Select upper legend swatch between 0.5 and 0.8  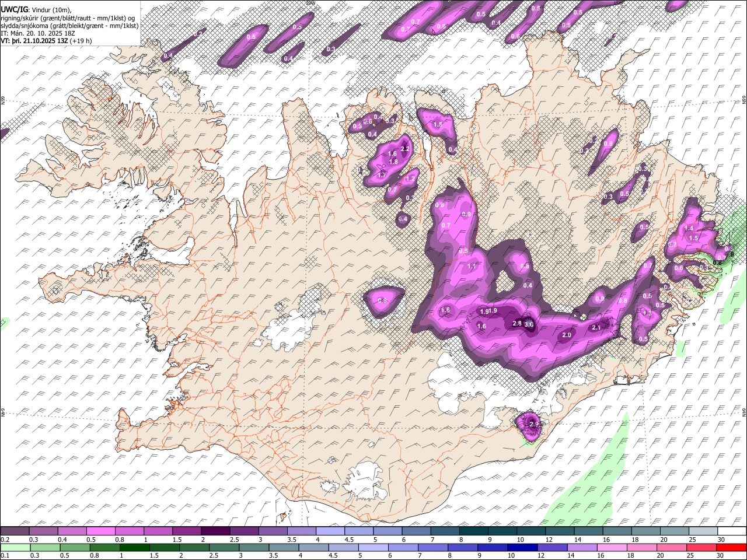[101, 531]
